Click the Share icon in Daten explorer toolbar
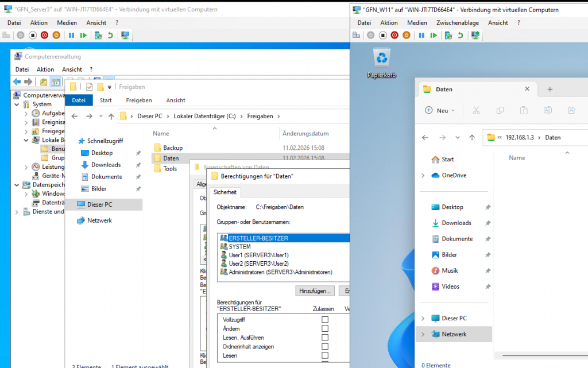This screenshot has width=588, height=368. 571,110
